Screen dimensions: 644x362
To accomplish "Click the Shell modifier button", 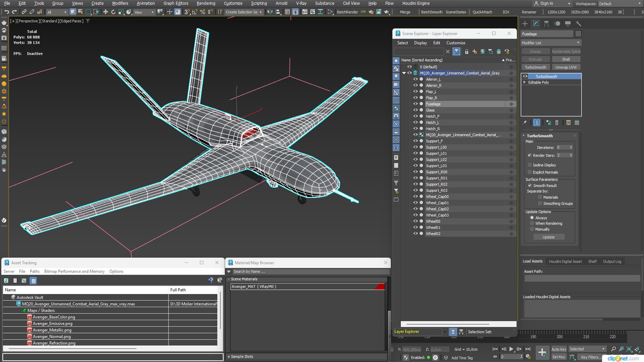I will [566, 59].
